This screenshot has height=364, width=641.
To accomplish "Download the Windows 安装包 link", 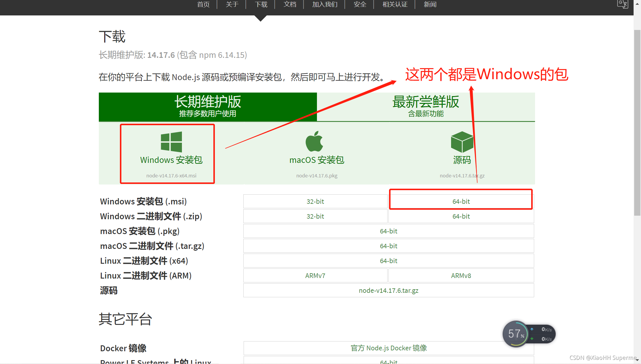I will (171, 160).
